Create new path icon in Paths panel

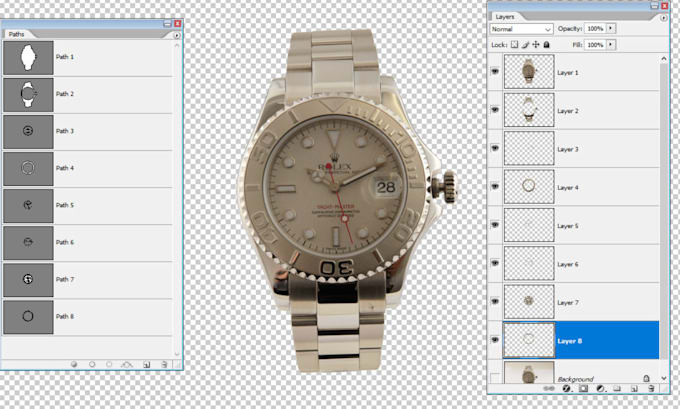[x=147, y=364]
